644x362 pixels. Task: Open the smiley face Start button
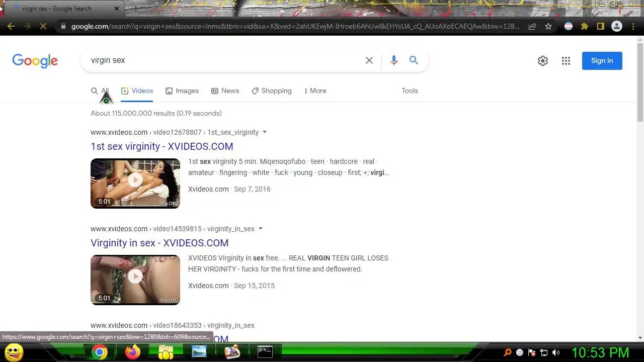(x=14, y=352)
